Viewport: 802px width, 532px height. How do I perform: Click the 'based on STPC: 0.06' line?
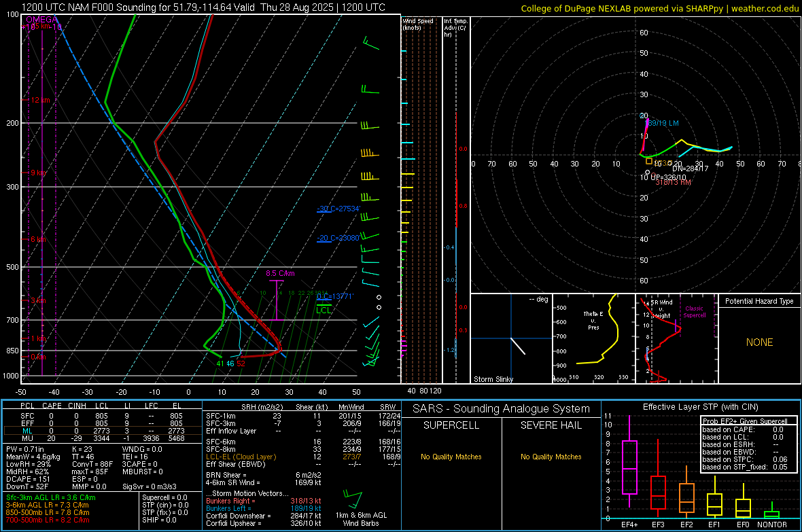745,459
